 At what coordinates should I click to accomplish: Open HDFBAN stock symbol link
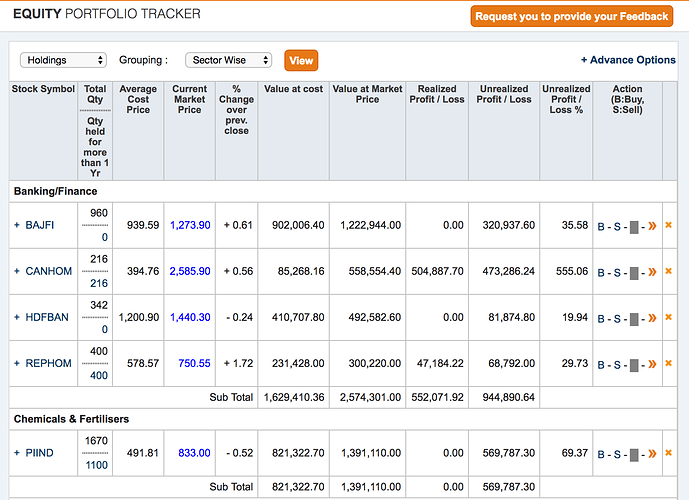(47, 317)
